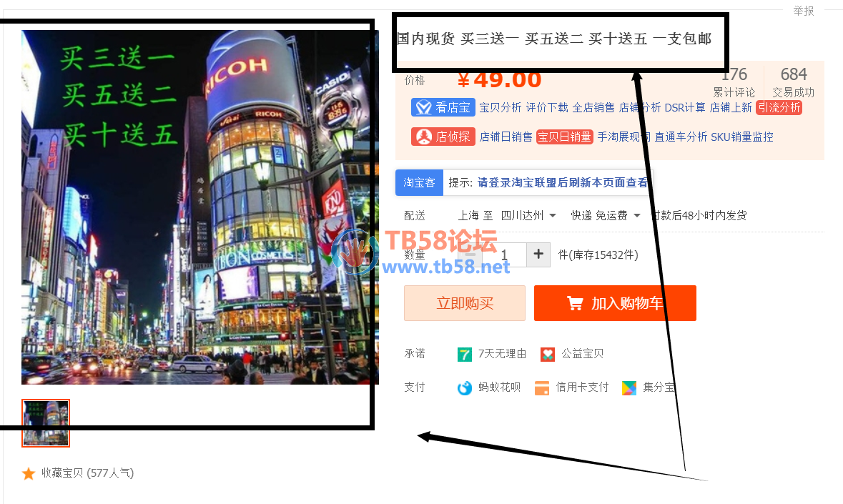Click the 蚂蚁花呗 payment icon

(465, 387)
